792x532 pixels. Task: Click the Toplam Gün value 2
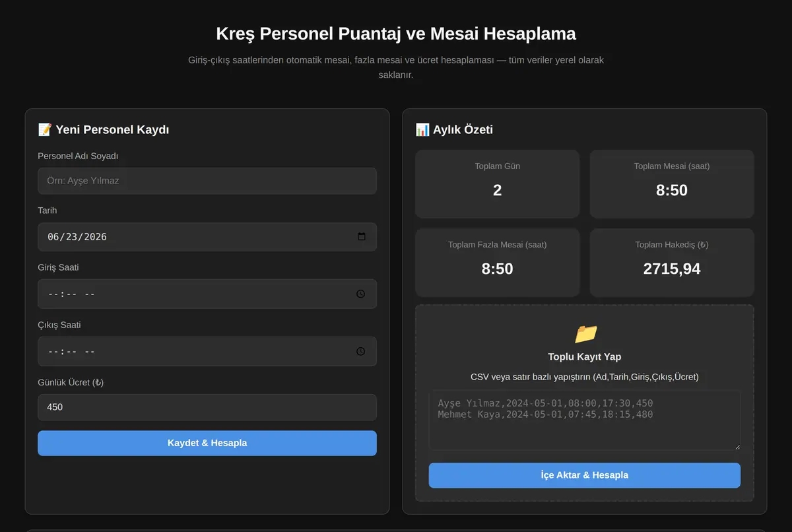[x=498, y=190]
